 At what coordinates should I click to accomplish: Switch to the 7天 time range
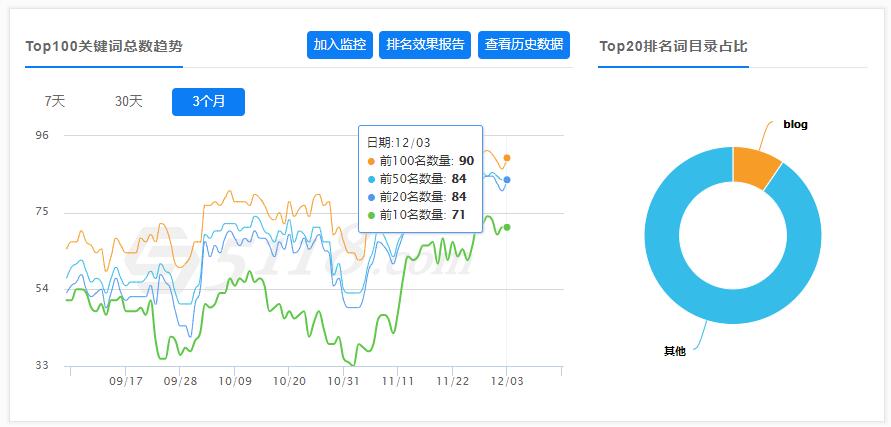click(55, 101)
